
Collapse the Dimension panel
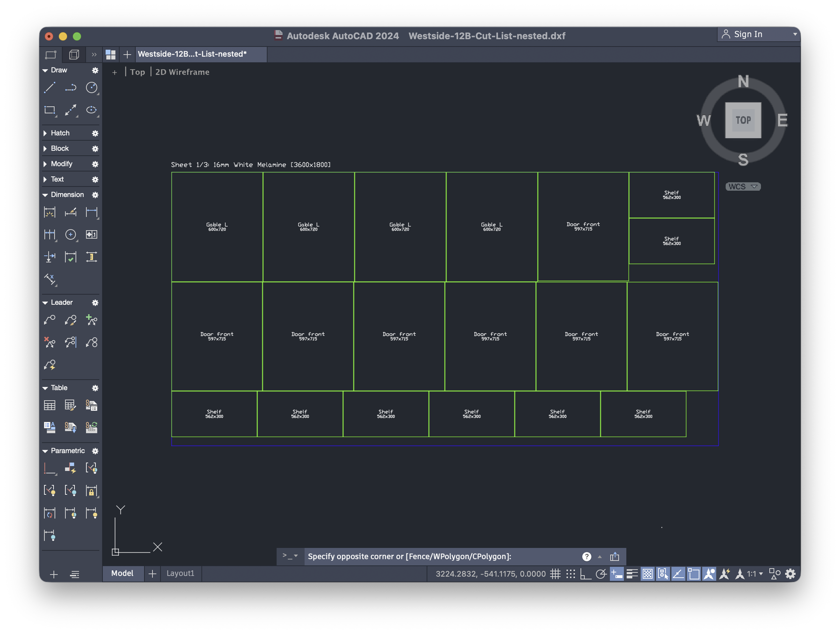(45, 195)
